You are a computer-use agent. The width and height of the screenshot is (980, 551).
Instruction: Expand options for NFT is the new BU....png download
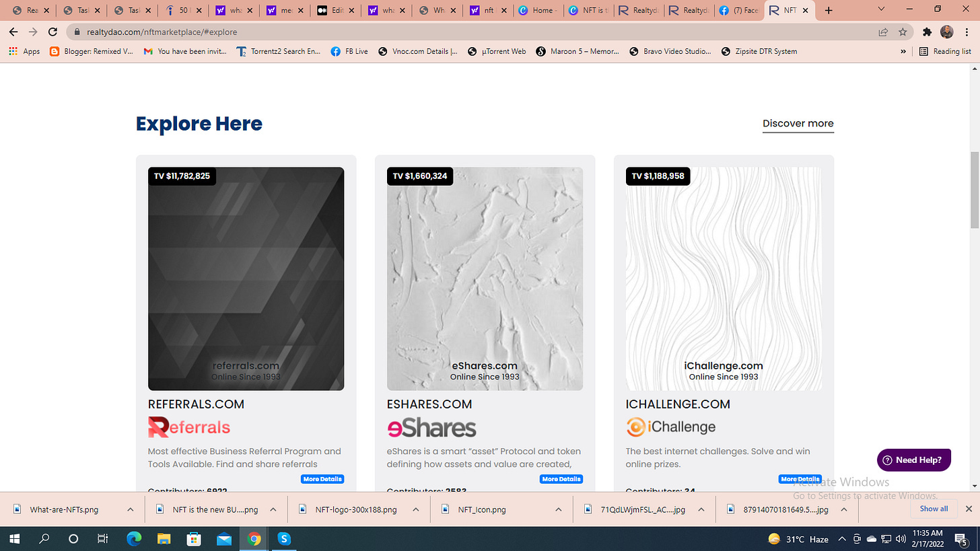[x=273, y=509]
